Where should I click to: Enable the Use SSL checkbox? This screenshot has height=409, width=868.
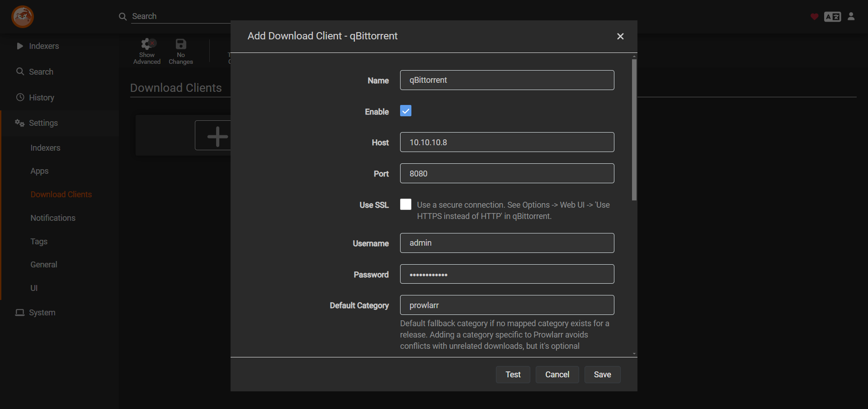pyautogui.click(x=406, y=204)
